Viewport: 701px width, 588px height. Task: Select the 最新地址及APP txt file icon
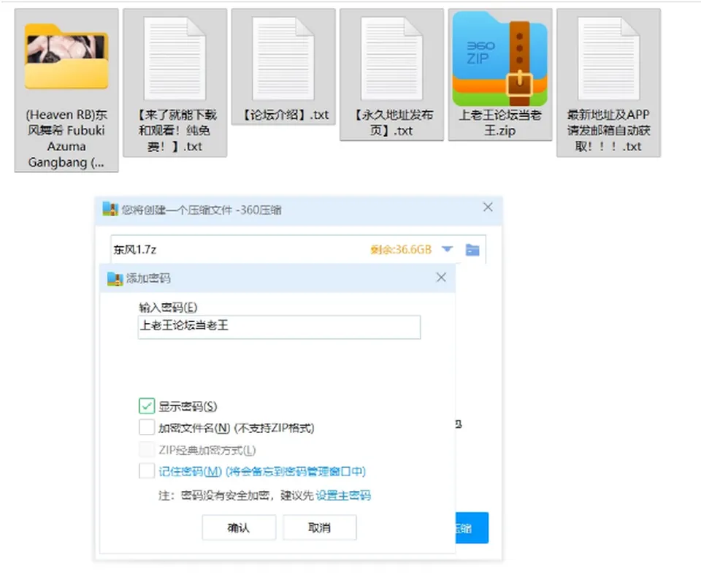[x=608, y=58]
